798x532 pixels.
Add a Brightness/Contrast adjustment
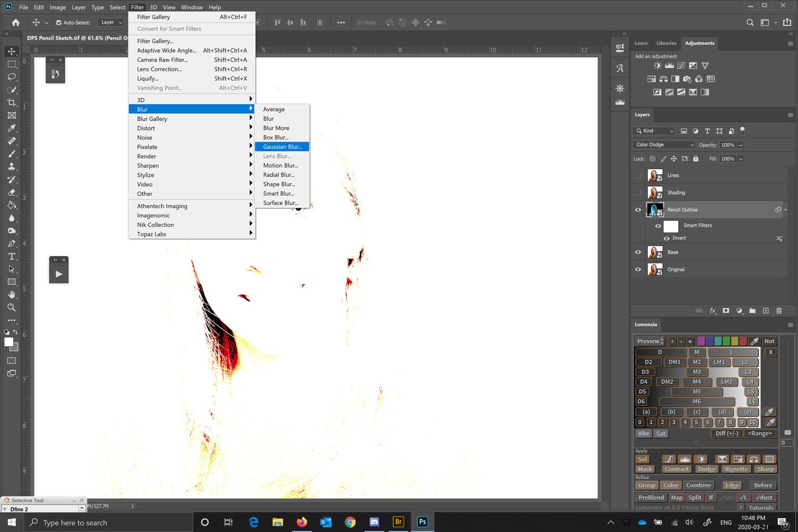tap(657, 65)
